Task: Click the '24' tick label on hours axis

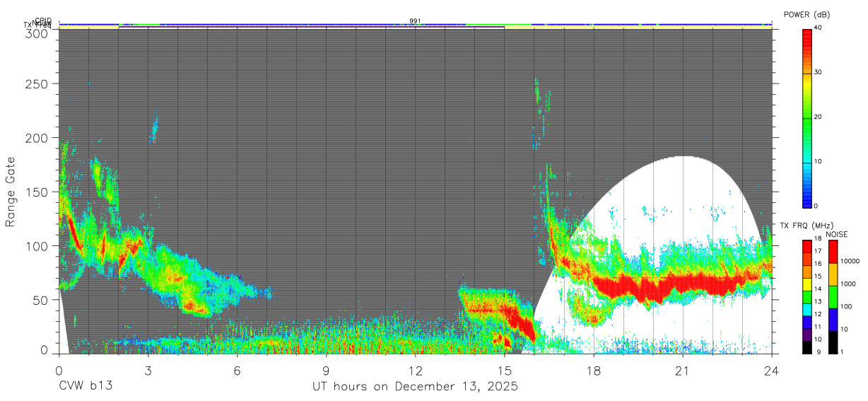Action: point(772,369)
